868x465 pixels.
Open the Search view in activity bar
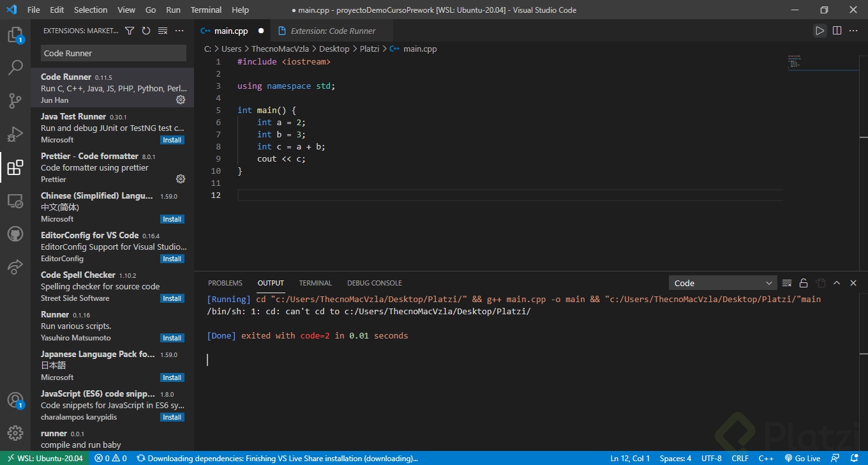point(15,67)
